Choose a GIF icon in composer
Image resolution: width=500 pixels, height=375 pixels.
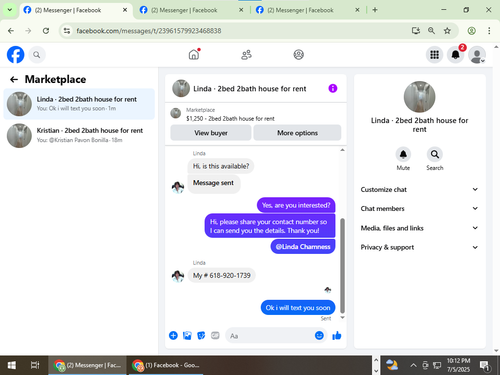point(215,335)
